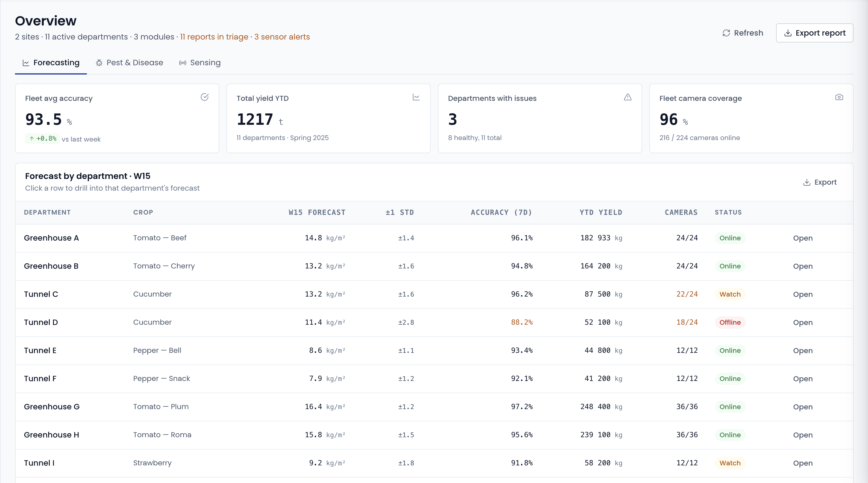Click the up arrow in +0.8% badge
868x483 pixels.
click(32, 139)
